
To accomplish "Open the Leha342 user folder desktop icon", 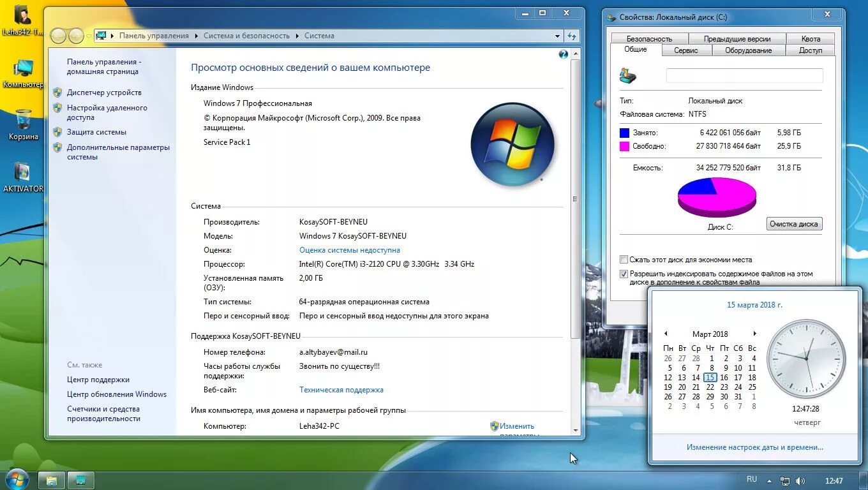I will [x=23, y=20].
